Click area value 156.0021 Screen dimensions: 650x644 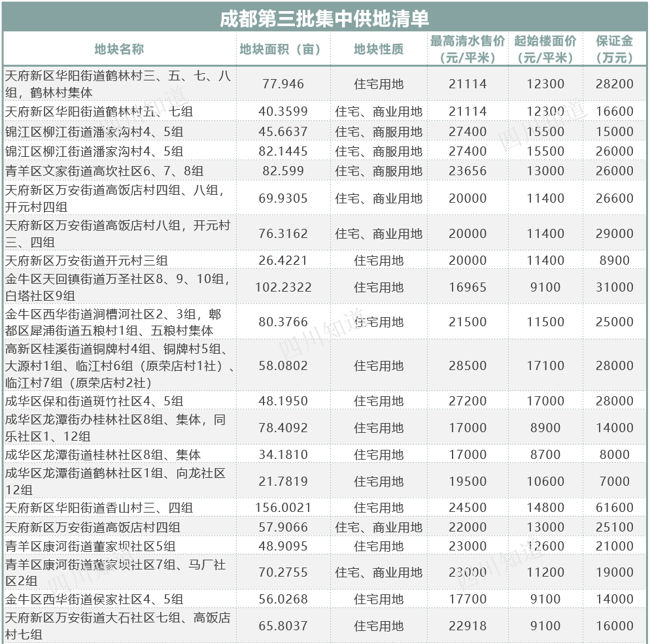tap(283, 507)
